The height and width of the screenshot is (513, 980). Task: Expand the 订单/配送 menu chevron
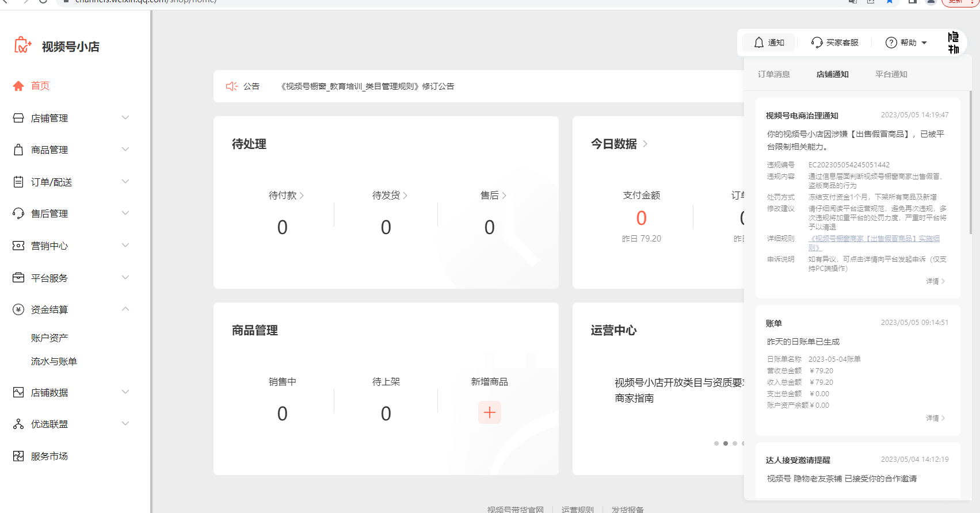(125, 181)
